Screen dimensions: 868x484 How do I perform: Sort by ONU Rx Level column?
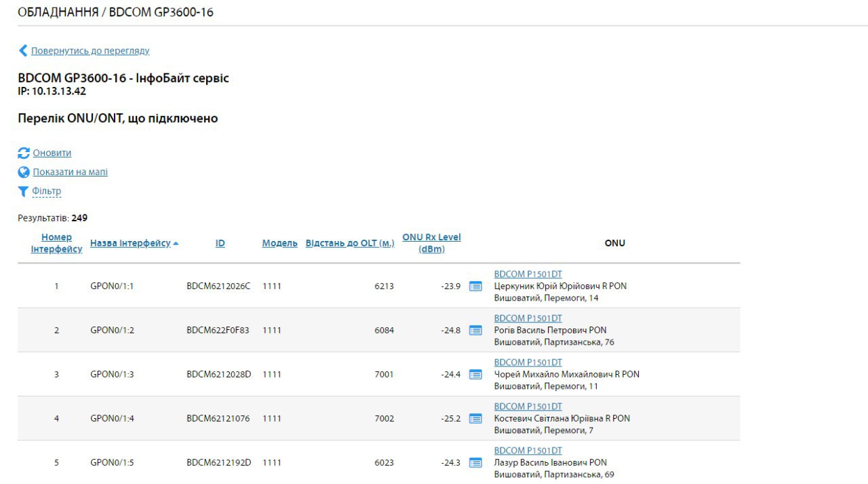tap(431, 243)
